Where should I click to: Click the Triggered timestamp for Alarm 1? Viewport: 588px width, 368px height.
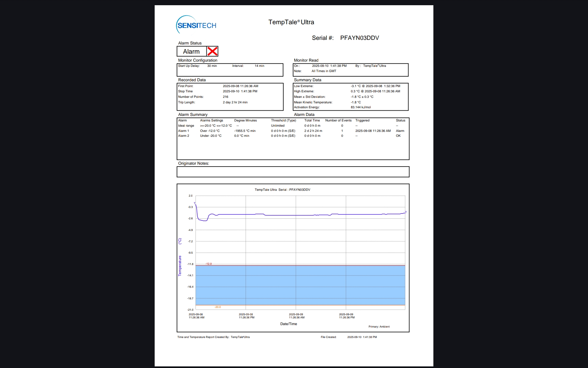click(373, 131)
